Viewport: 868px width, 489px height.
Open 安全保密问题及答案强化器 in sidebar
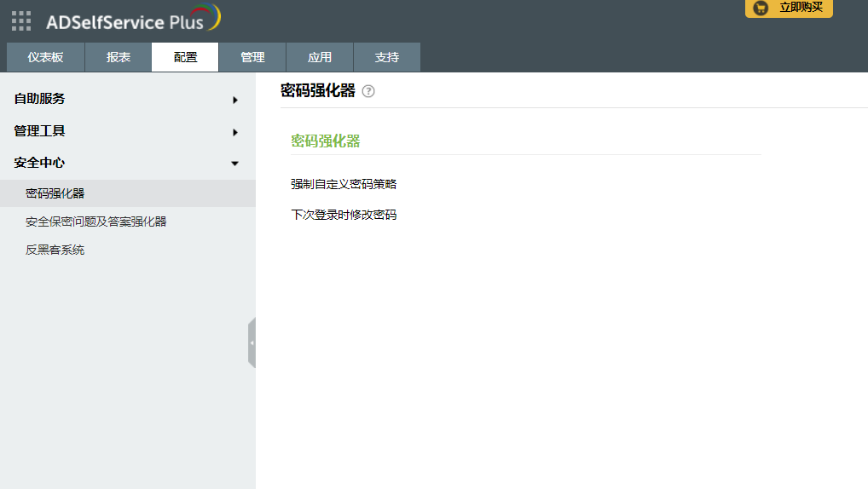click(x=95, y=221)
